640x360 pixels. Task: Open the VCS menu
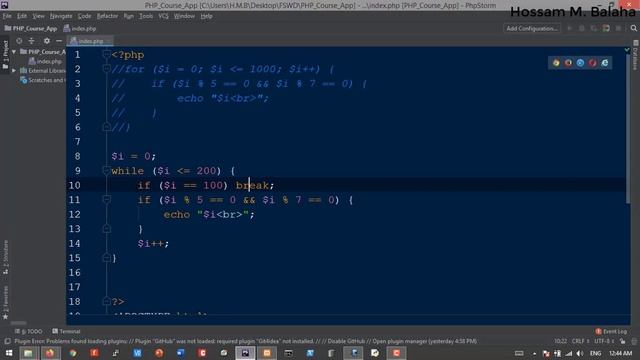pyautogui.click(x=163, y=16)
